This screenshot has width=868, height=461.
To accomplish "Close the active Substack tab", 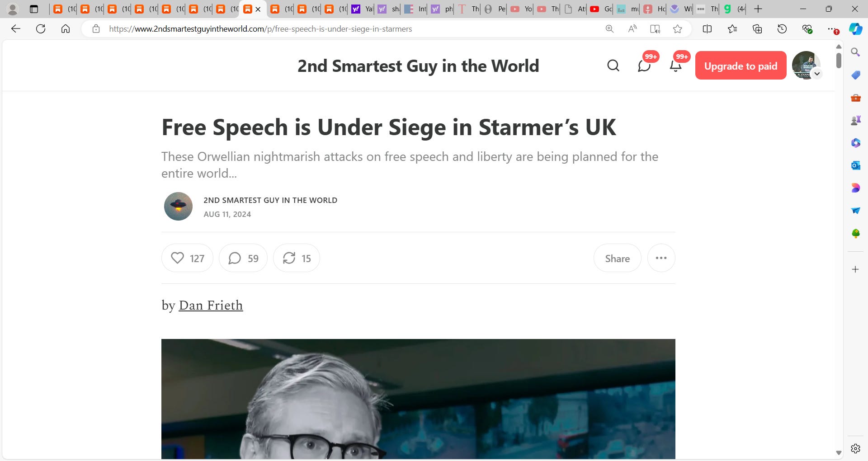I will click(x=258, y=9).
